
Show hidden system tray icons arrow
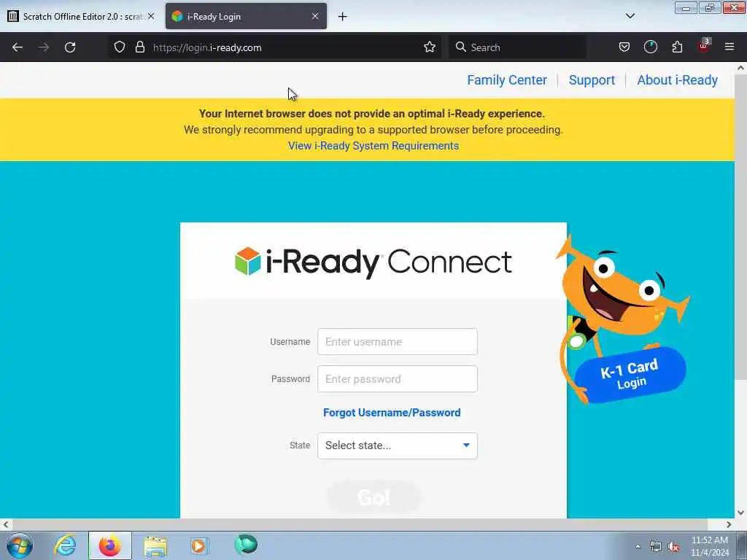coord(638,546)
